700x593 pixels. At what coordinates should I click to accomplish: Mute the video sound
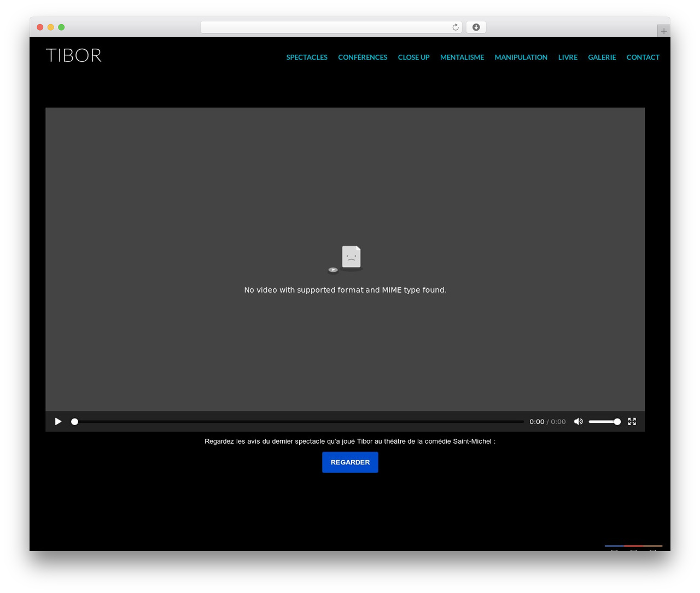pos(578,421)
